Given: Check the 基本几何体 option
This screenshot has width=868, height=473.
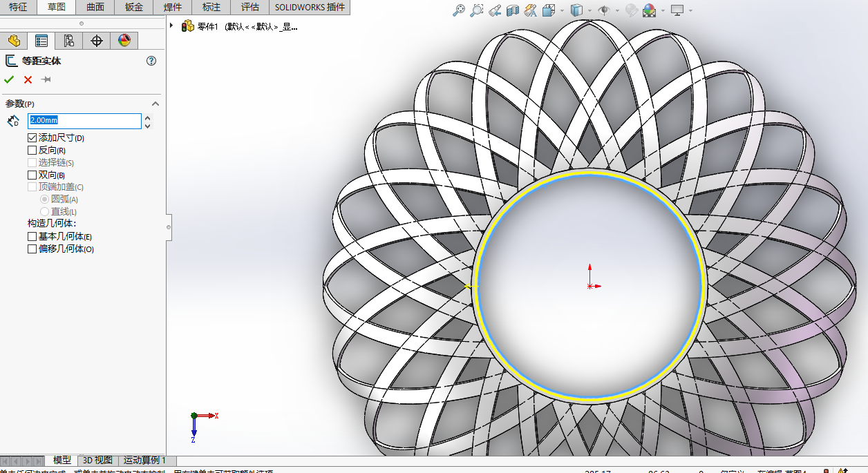Looking at the screenshot, I should click(x=32, y=236).
